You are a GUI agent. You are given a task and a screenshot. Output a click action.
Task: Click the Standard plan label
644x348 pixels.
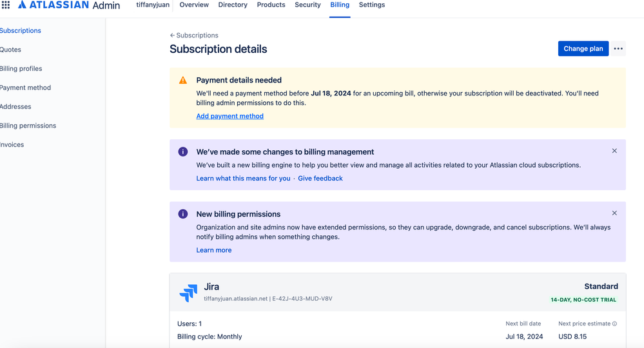tap(601, 286)
